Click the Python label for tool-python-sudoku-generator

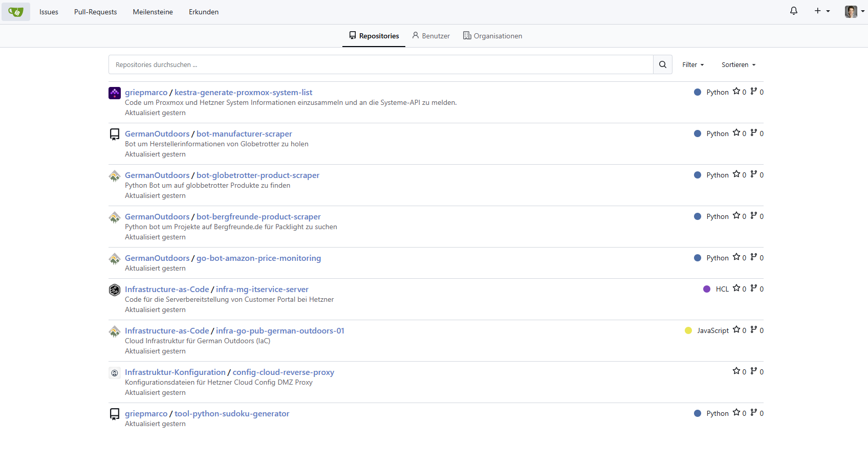(x=718, y=413)
